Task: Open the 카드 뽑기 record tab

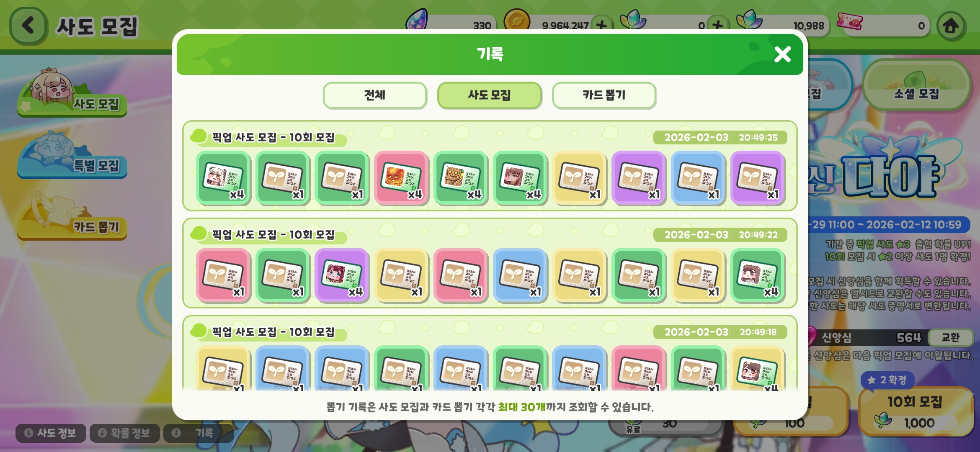Action: [x=604, y=95]
